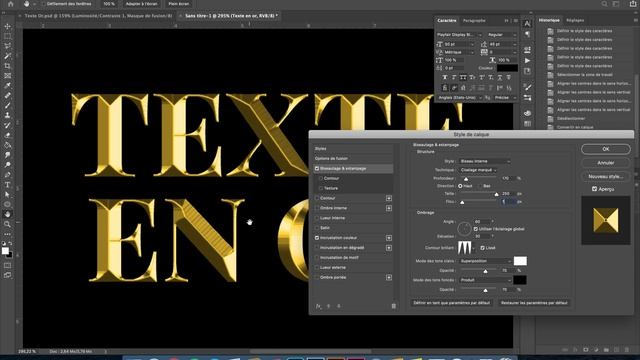Click the delete effect trash icon
This screenshot has height=360, width=640.
[393, 306]
